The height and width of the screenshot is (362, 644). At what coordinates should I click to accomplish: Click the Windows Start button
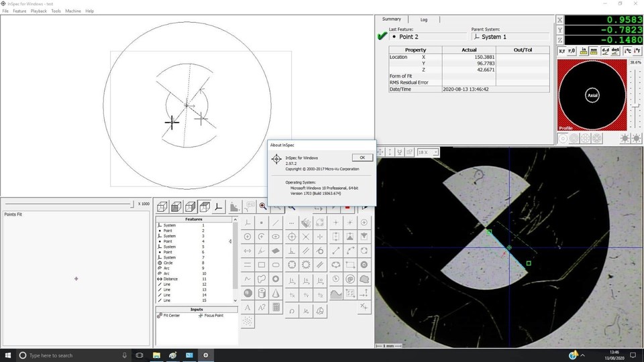click(7, 355)
